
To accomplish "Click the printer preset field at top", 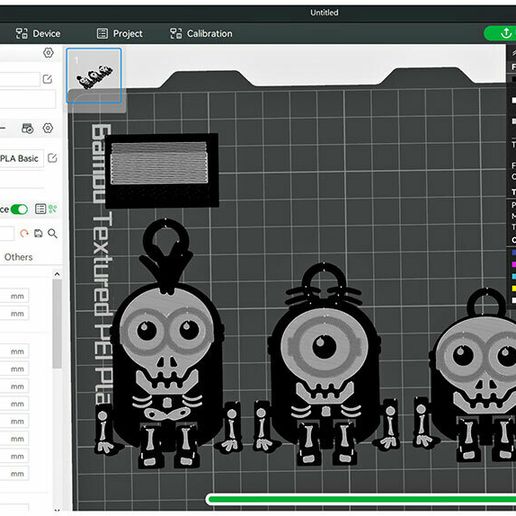I will point(20,79).
